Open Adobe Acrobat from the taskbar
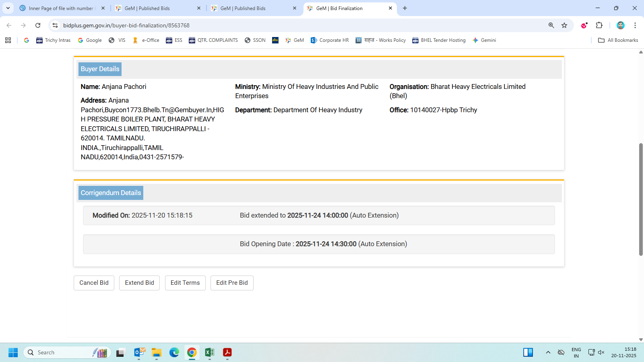 (x=227, y=352)
